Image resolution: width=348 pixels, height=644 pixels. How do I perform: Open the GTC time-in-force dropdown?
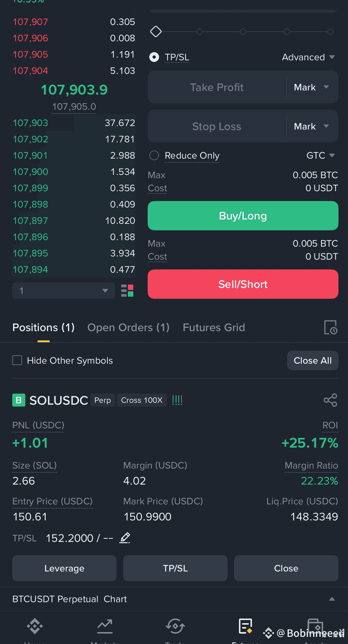click(321, 155)
